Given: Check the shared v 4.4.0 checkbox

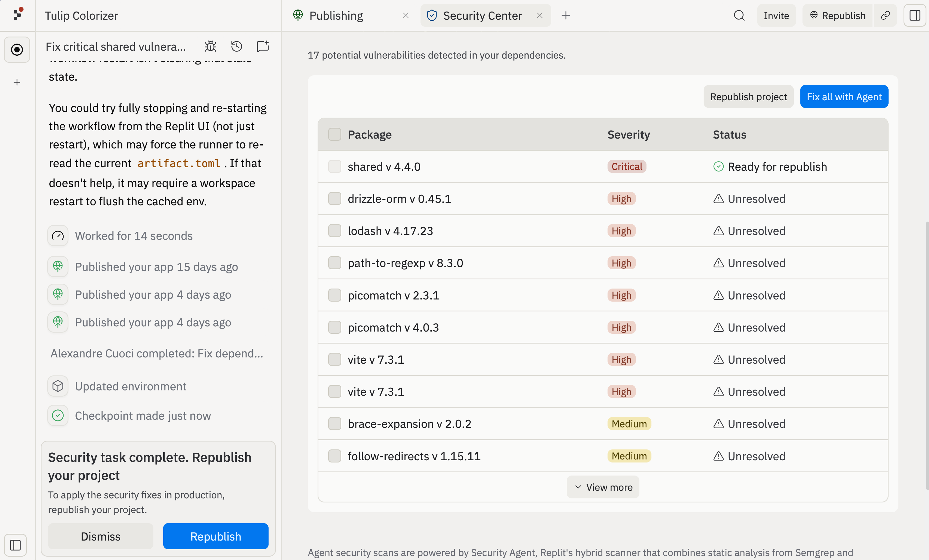Looking at the screenshot, I should point(334,166).
